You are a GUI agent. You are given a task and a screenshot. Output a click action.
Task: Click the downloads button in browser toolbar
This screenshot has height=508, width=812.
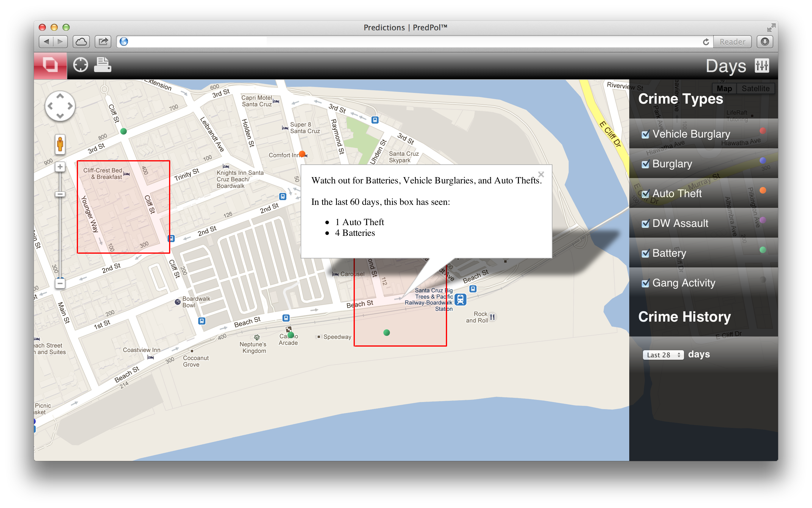(x=765, y=42)
